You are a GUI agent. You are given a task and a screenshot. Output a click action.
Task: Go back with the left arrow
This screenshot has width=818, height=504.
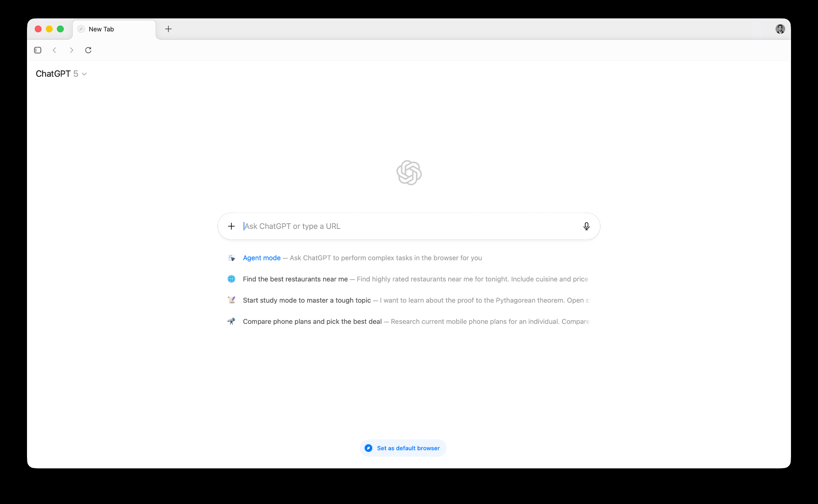[54, 50]
